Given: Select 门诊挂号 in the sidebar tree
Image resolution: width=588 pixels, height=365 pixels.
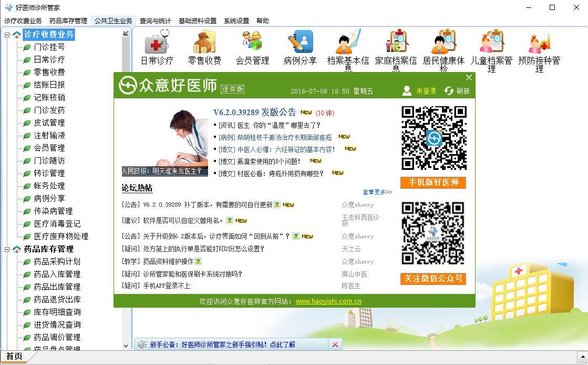Looking at the screenshot, I should tap(49, 47).
